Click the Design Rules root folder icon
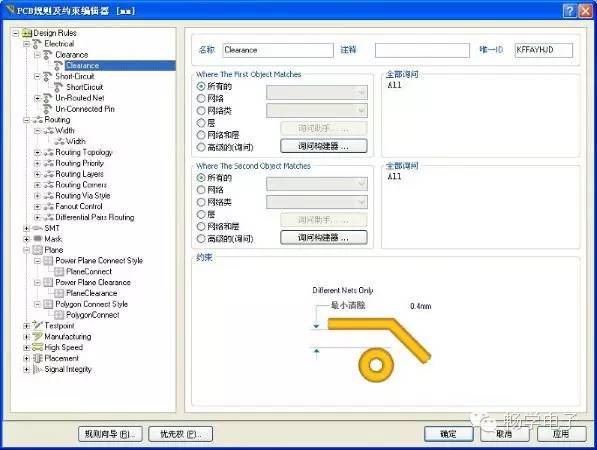Screen dimensions: 597x450 (27, 33)
